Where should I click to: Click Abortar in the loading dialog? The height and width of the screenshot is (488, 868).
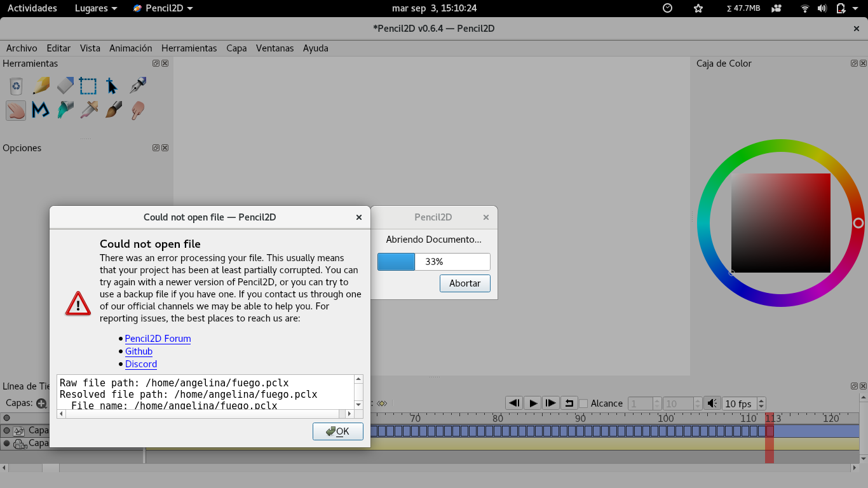coord(465,283)
